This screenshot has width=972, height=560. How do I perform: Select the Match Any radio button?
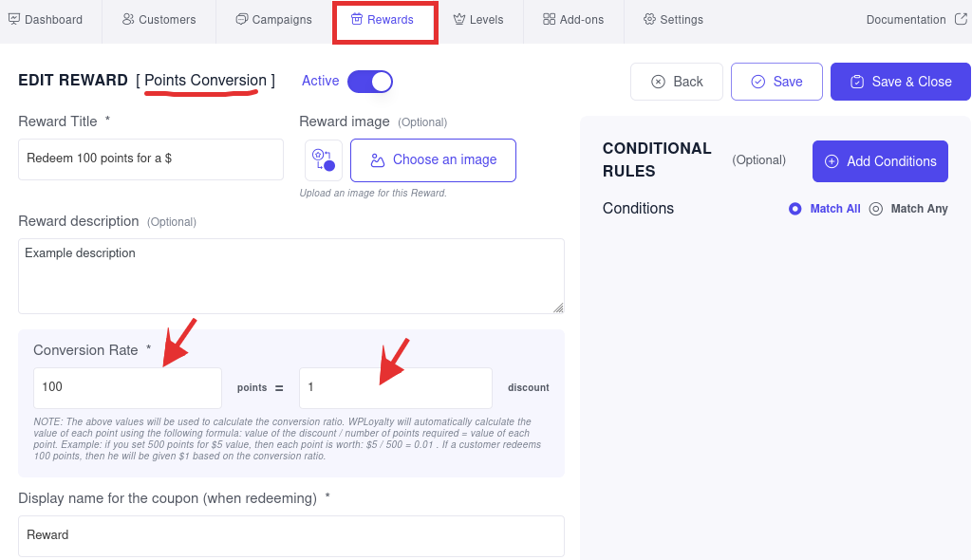(876, 209)
